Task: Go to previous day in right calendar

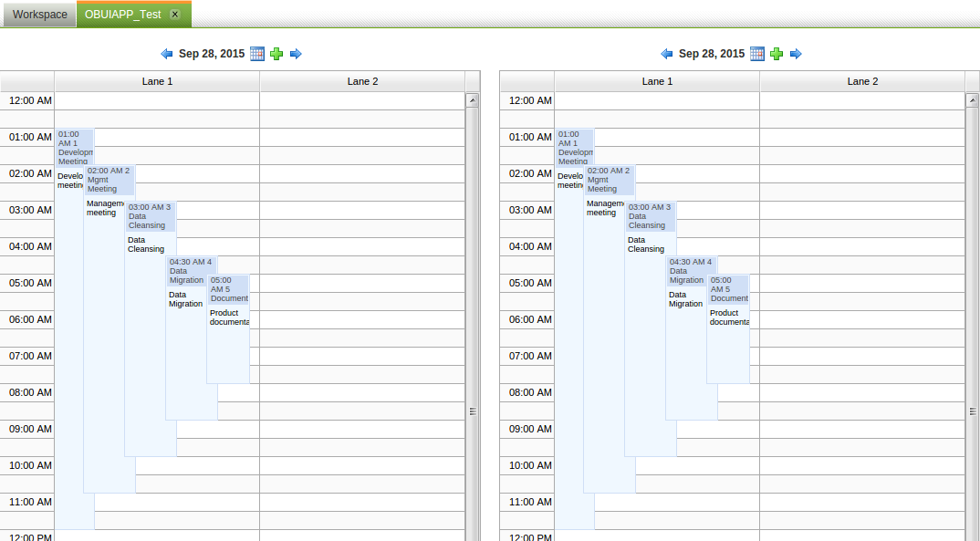Action: click(x=667, y=54)
